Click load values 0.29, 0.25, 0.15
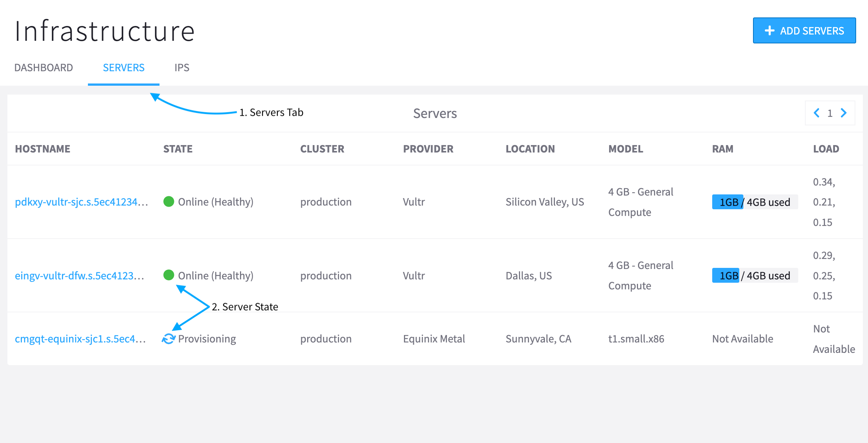 [x=824, y=275]
